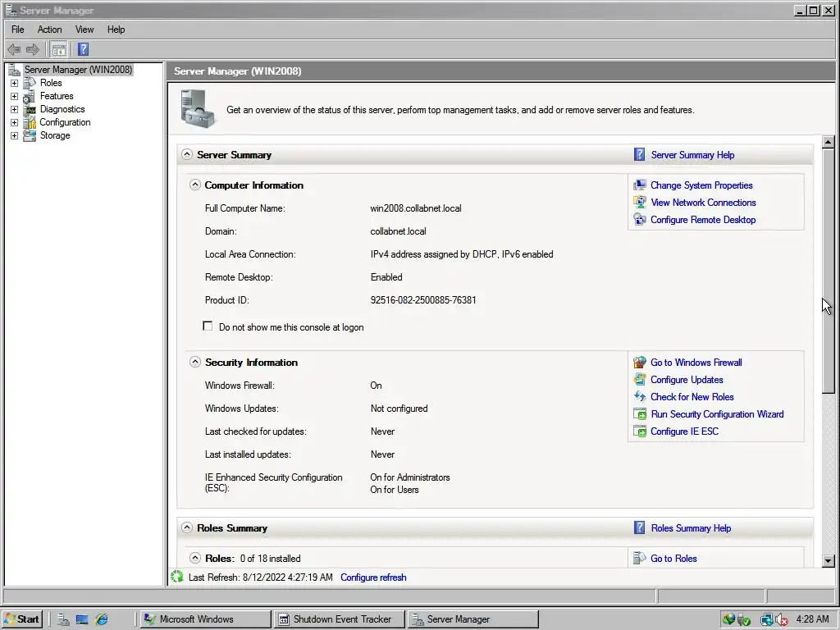Select Server Manager (WIN2008) root tree node
The height and width of the screenshot is (630, 840).
point(78,70)
